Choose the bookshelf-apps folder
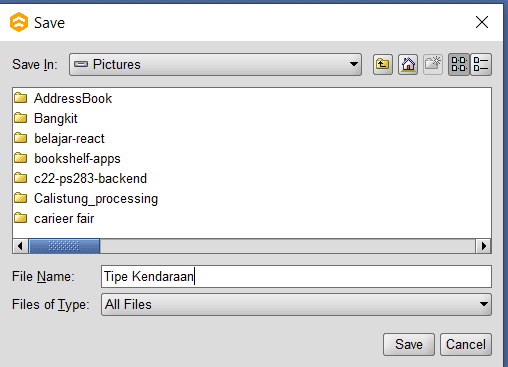Viewport: 508px width, 367px height. (x=67, y=158)
